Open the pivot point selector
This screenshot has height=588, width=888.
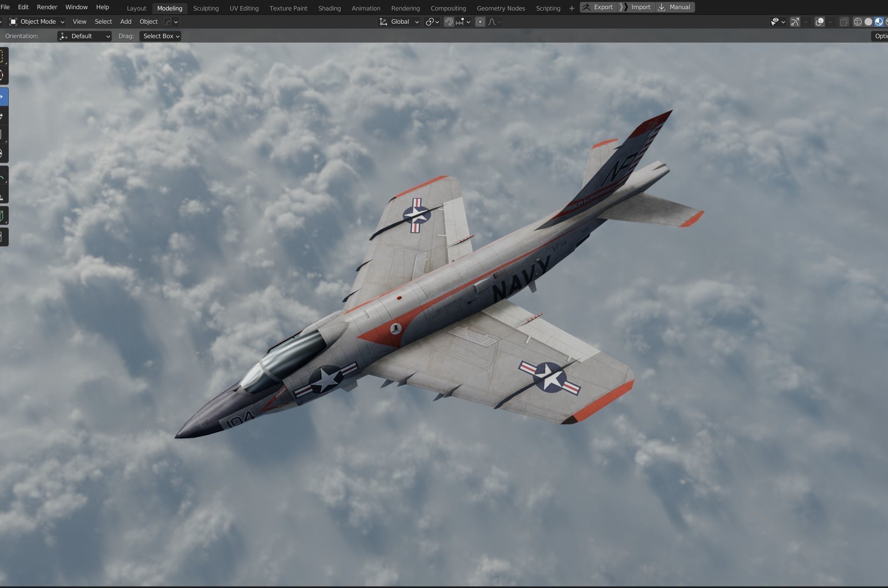[432, 22]
